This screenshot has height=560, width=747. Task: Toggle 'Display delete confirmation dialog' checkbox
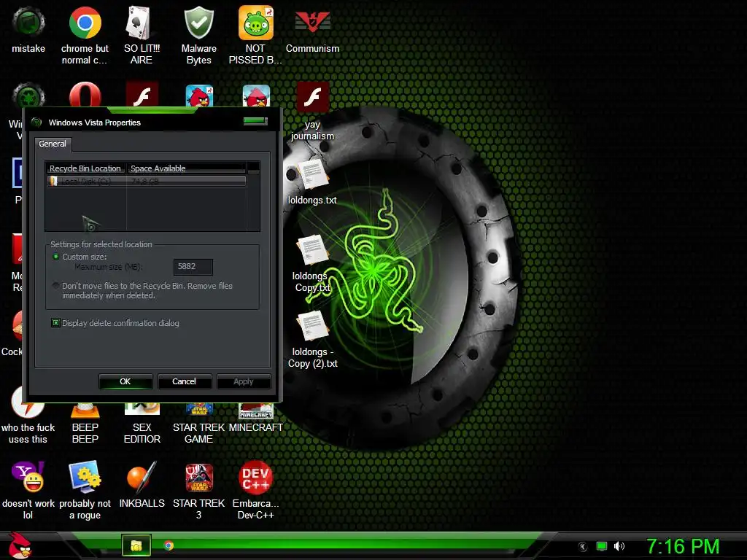click(x=55, y=323)
